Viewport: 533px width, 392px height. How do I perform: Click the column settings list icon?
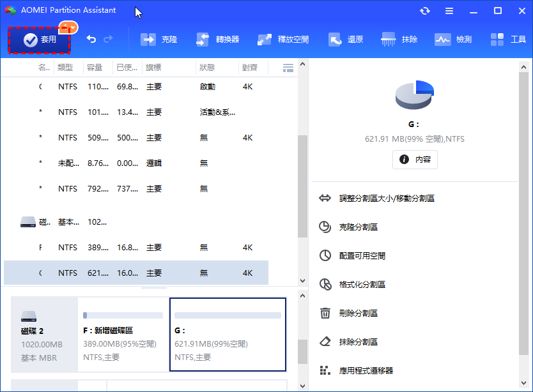(x=288, y=68)
